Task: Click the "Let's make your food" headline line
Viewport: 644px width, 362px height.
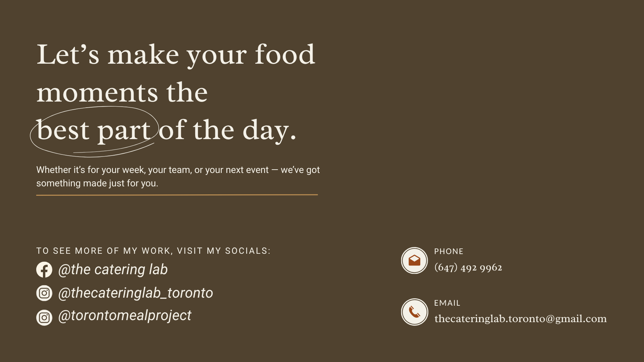Action: point(176,55)
